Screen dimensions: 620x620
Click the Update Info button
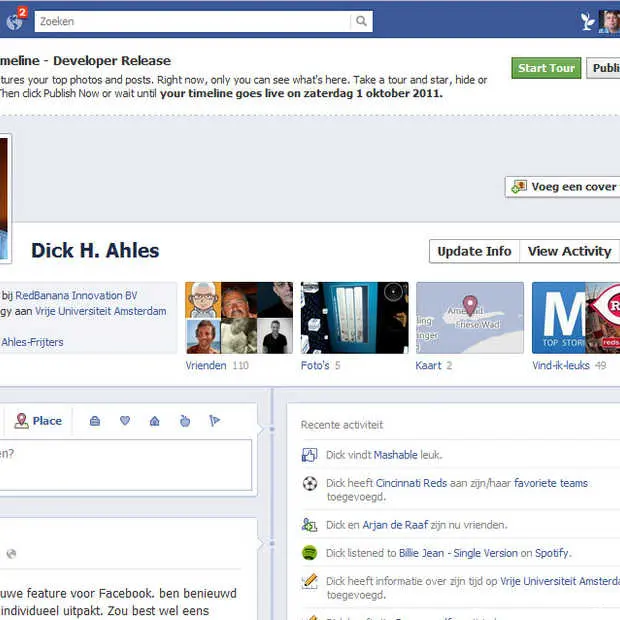tap(474, 251)
